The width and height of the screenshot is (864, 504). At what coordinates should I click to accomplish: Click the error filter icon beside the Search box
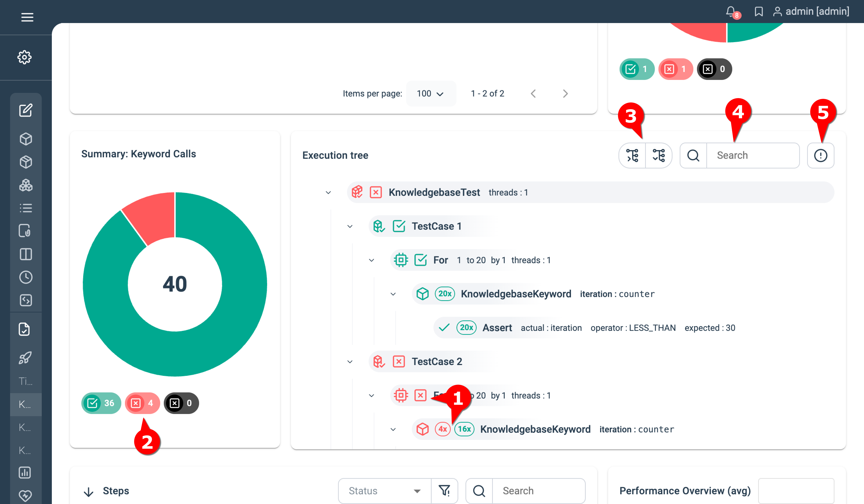[820, 155]
